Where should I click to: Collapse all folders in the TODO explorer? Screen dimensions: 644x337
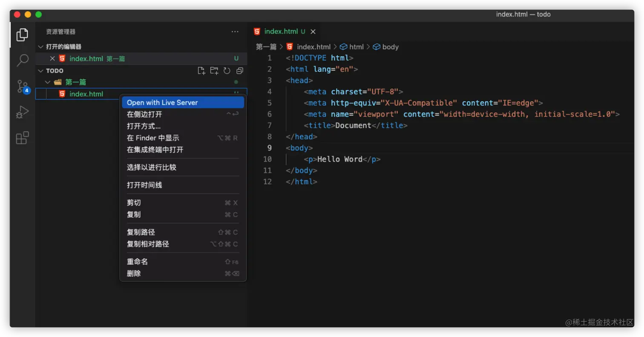point(240,71)
